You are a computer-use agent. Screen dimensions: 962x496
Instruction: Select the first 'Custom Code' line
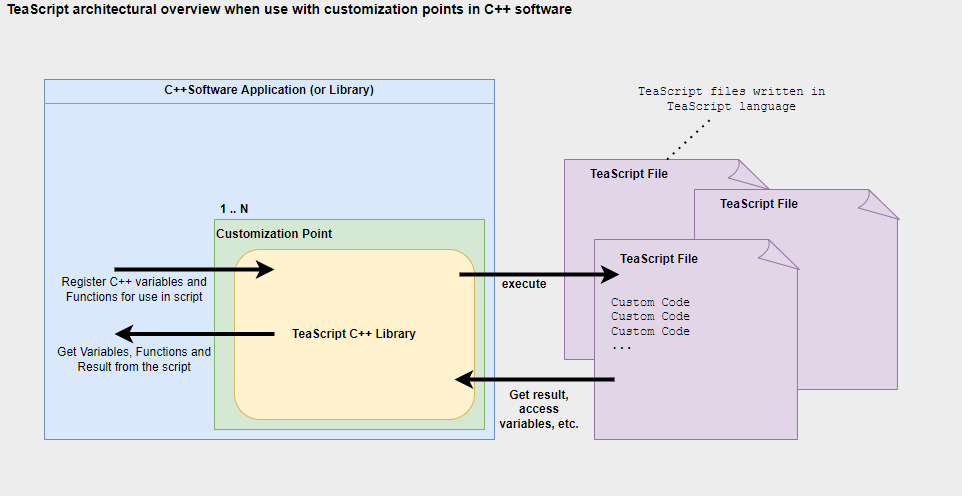(x=650, y=302)
